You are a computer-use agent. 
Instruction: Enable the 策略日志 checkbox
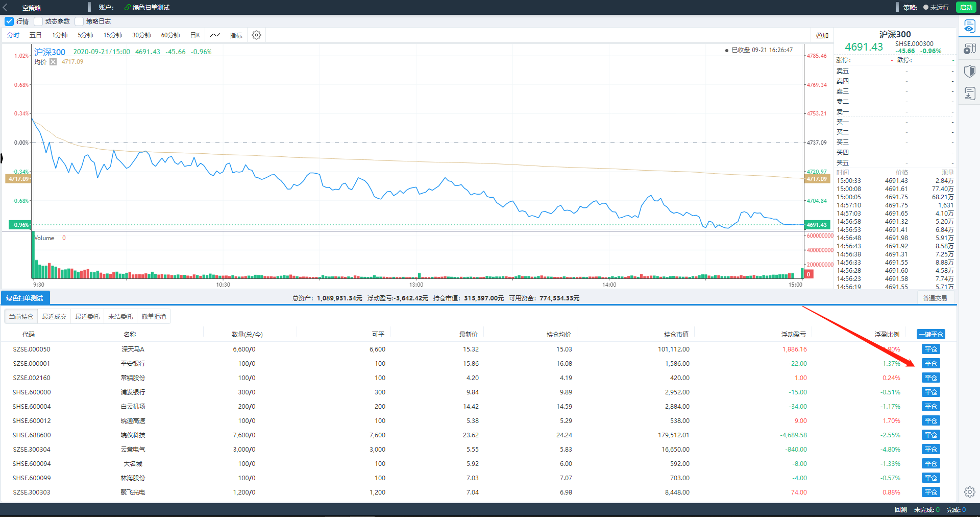[x=79, y=21]
